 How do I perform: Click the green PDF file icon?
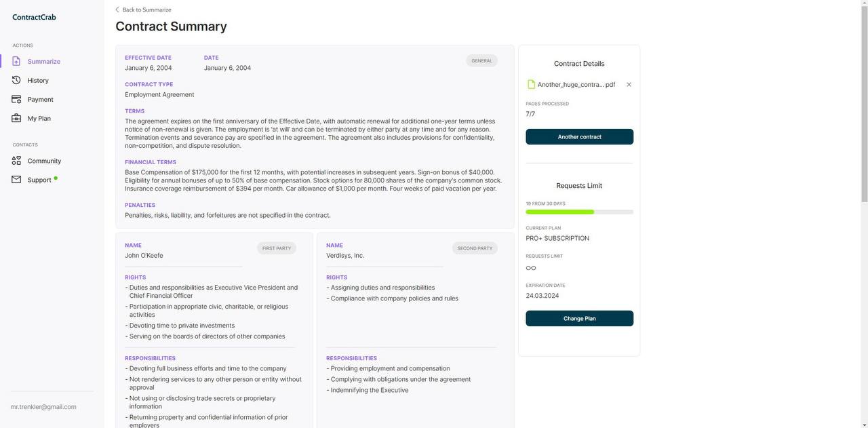tap(532, 84)
